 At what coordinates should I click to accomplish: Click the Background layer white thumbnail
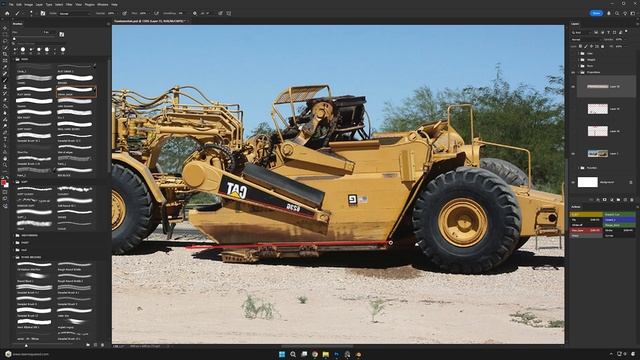click(588, 182)
